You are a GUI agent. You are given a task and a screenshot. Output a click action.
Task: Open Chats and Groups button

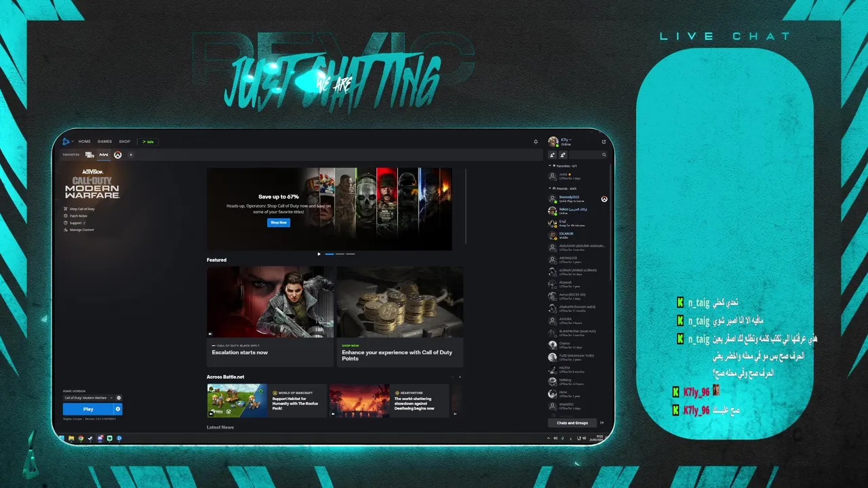click(572, 422)
